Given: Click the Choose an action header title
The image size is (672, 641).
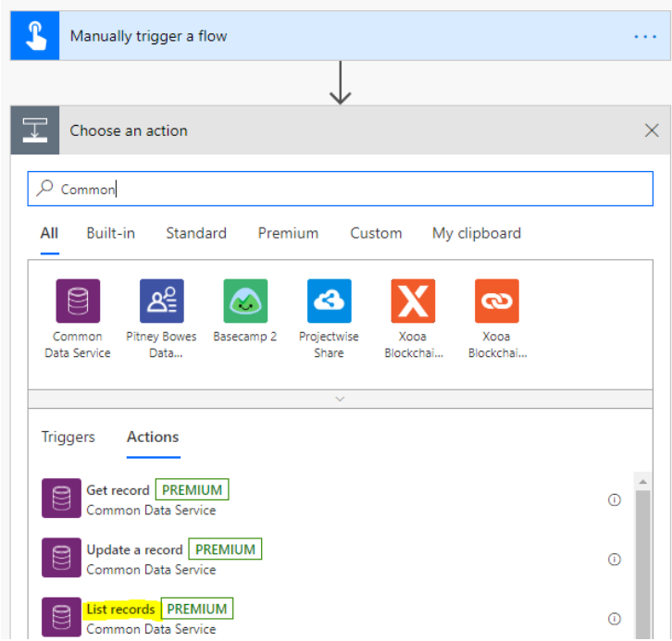Looking at the screenshot, I should coord(129,130).
